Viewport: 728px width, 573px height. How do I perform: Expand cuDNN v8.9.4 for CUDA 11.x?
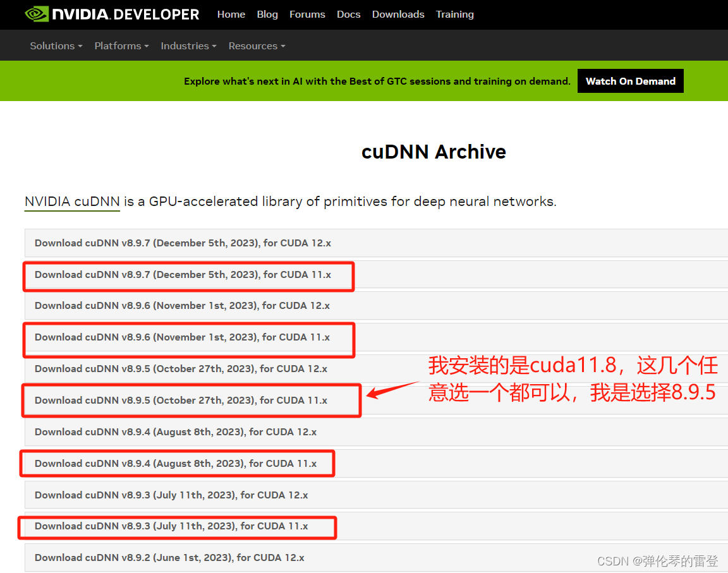coord(376,464)
